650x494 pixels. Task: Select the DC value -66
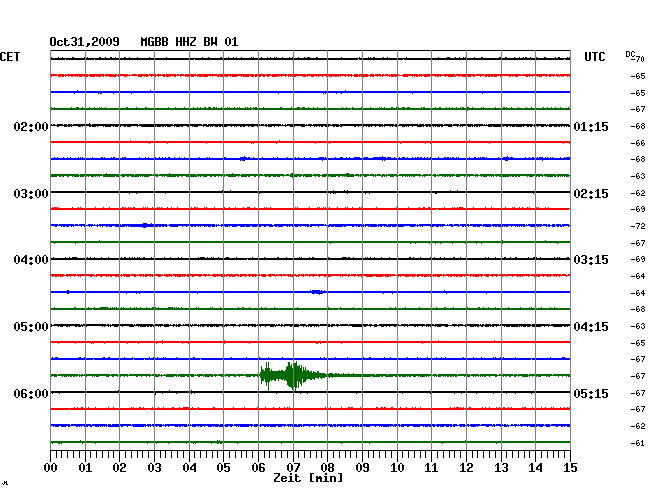(x=638, y=143)
